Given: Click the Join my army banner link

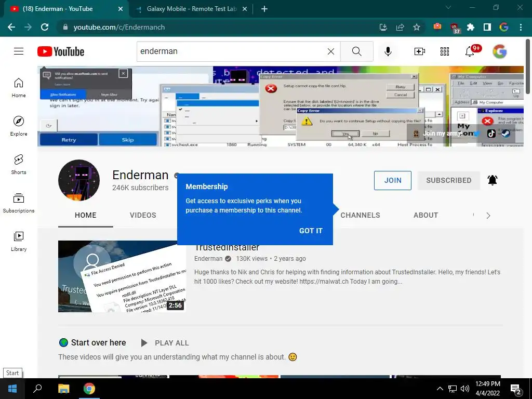Looking at the screenshot, I should pos(442,134).
